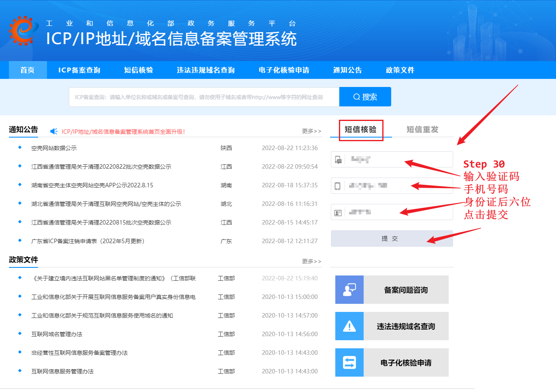
Task: Click the date 2022-08-12 12:11:27
Action: coord(290,241)
